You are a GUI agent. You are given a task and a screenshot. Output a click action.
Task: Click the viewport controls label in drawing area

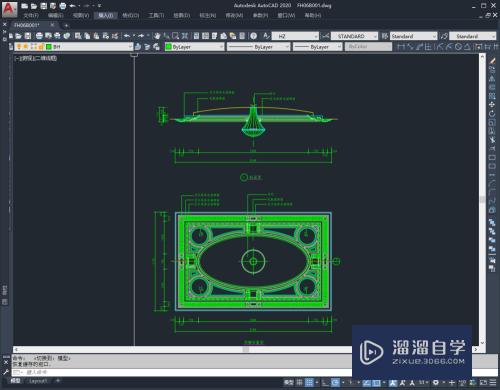(36, 58)
